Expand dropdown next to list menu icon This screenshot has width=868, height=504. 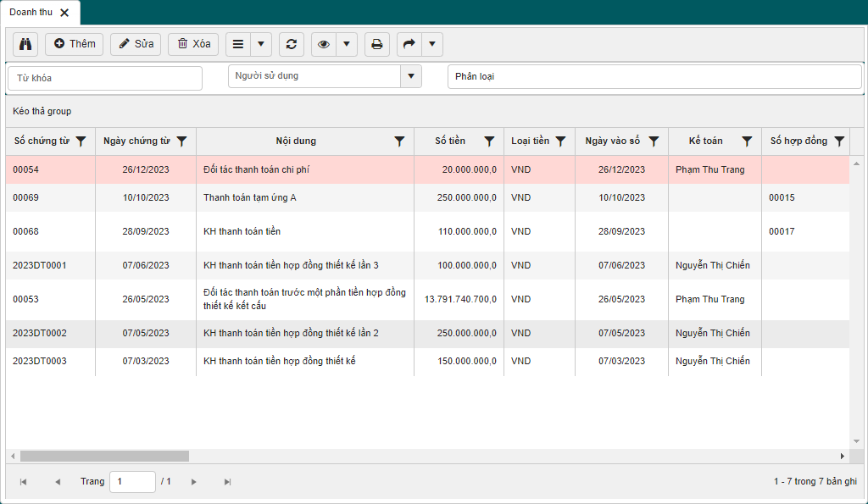[x=261, y=44]
